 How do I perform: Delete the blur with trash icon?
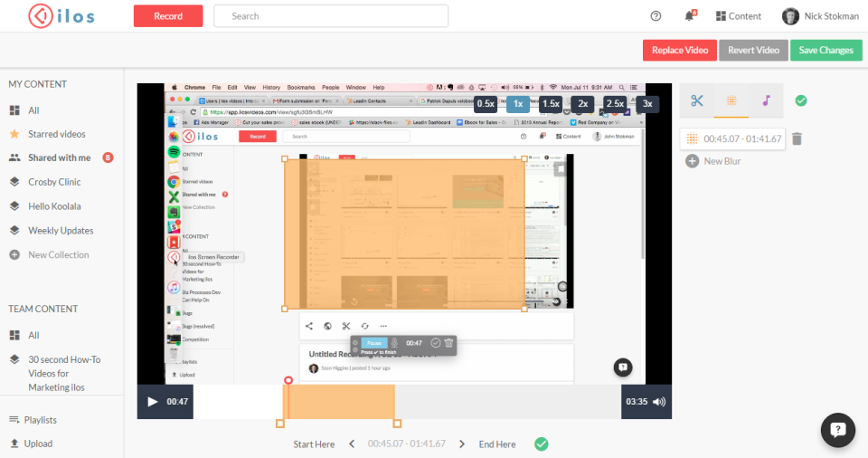click(x=797, y=138)
